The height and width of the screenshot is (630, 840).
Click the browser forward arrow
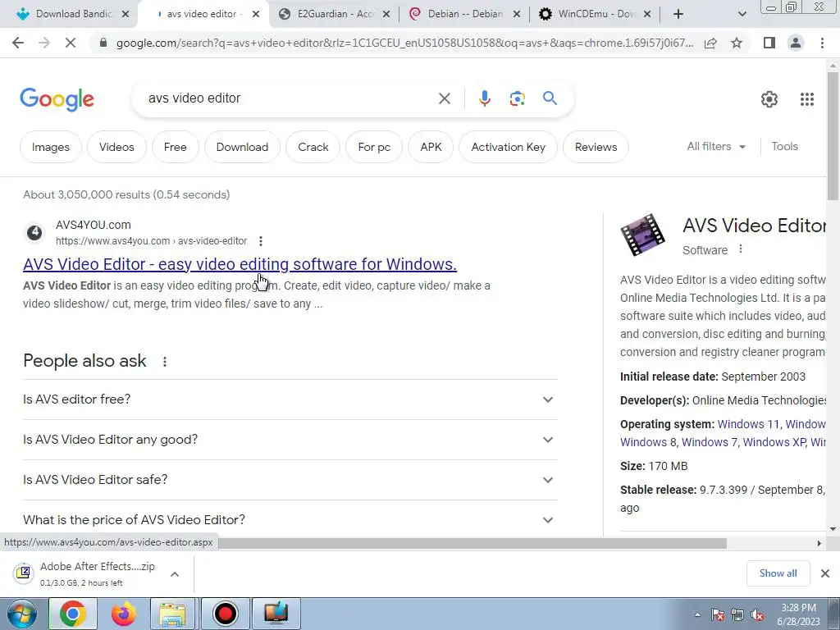[44, 43]
